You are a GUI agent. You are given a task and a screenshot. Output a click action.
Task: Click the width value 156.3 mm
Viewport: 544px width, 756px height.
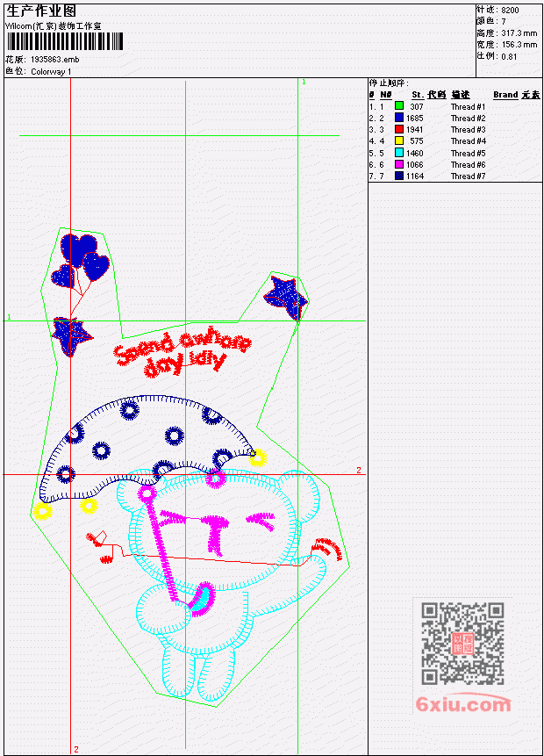[519, 45]
